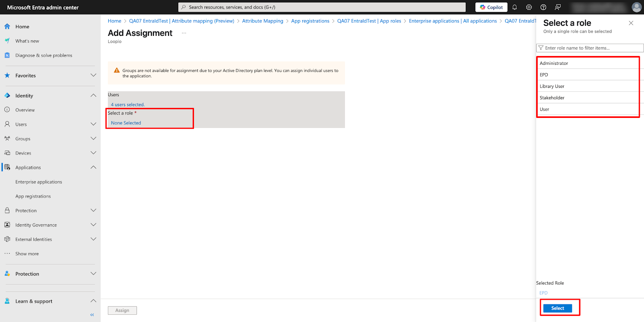Click the Assign button
The width and height of the screenshot is (644, 322).
pyautogui.click(x=122, y=310)
